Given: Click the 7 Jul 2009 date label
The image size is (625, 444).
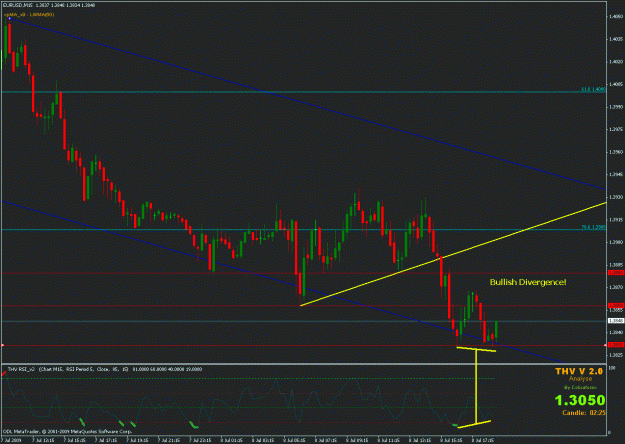Looking at the screenshot, I should (10, 440).
